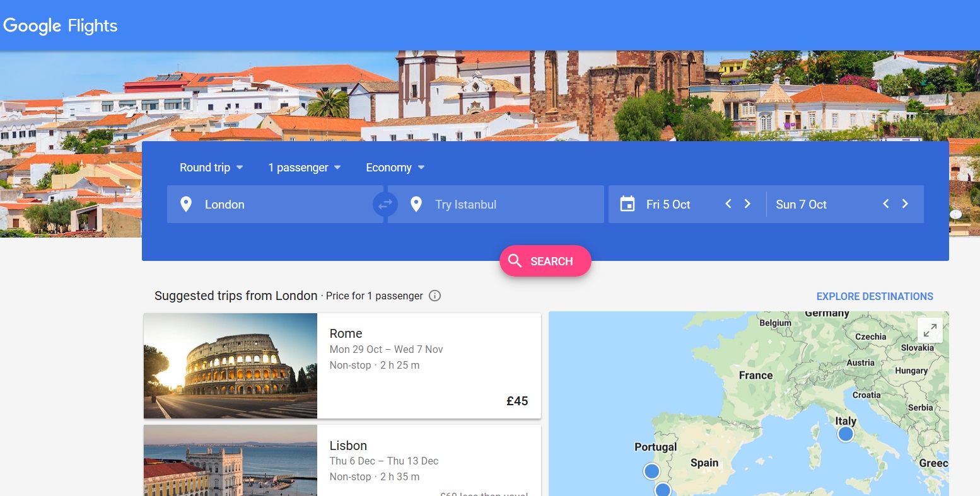
Task: Advance the return date by one day
Action: [x=905, y=204]
